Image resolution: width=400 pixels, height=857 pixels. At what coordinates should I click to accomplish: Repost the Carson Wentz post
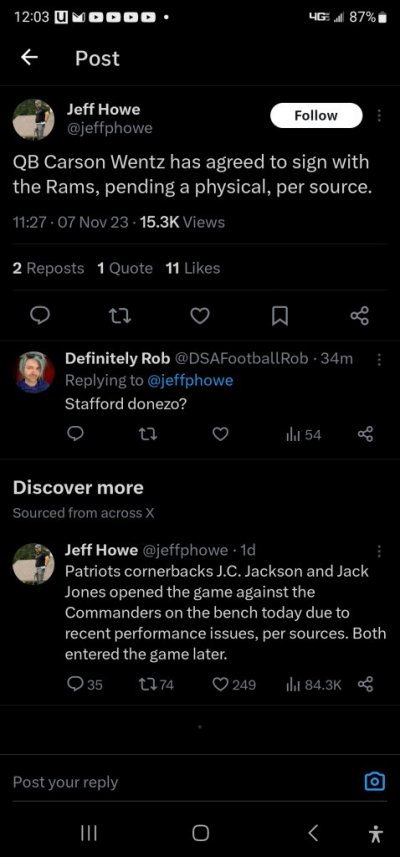(121, 316)
